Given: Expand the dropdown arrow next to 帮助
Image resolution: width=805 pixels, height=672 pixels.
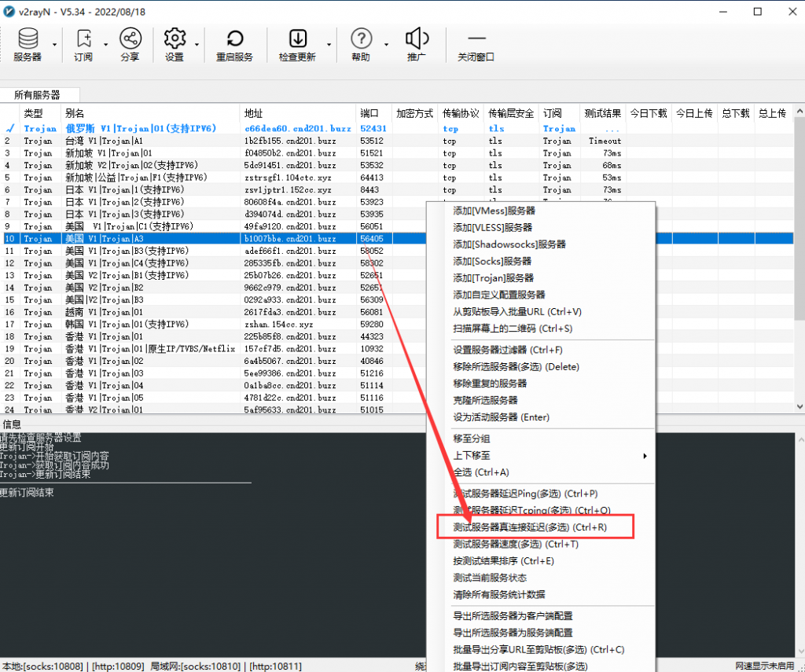Looking at the screenshot, I should click(x=386, y=45).
